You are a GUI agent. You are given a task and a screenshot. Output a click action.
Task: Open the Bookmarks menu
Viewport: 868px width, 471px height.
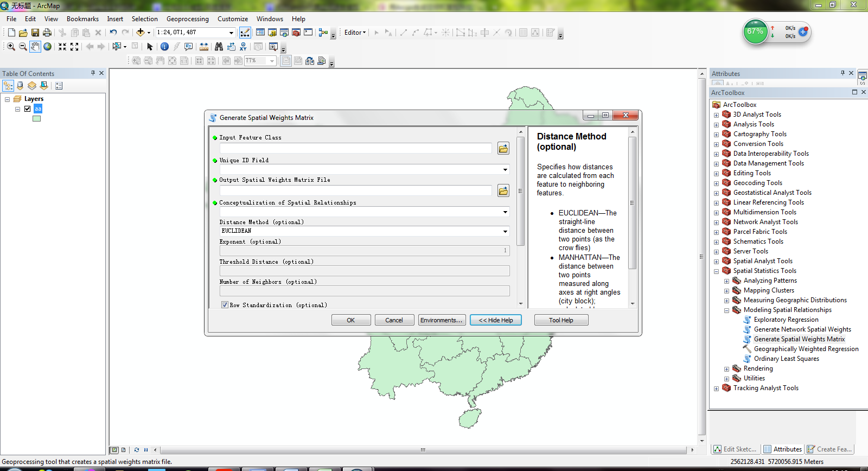pos(82,19)
